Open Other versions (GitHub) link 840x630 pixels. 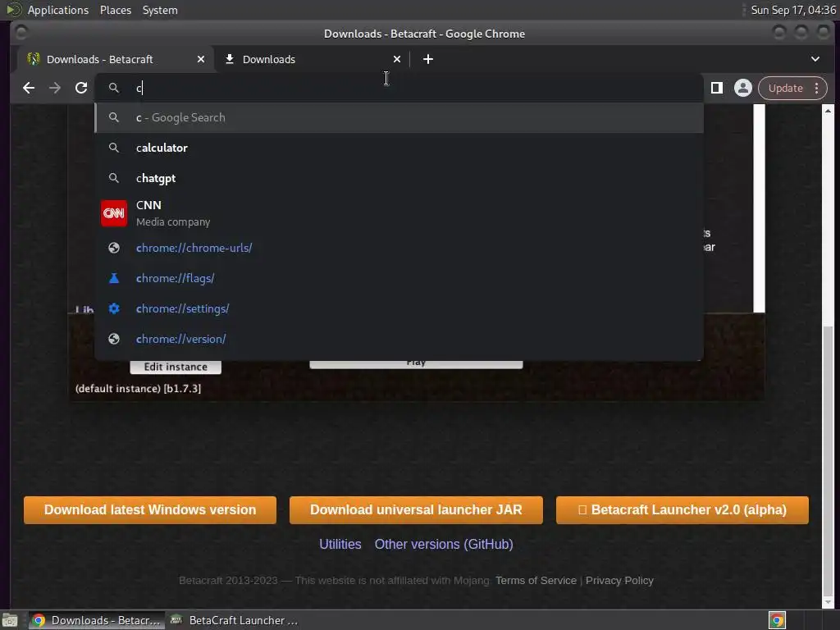(444, 545)
